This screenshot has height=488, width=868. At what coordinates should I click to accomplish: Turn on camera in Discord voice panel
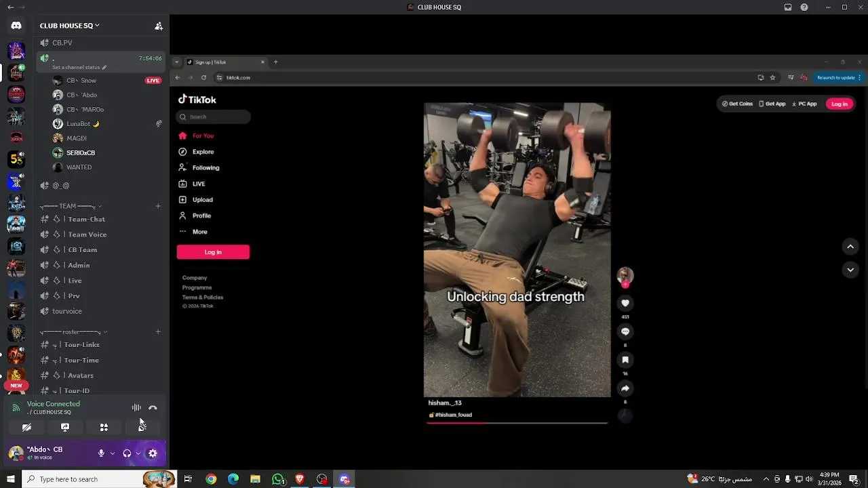point(26,427)
